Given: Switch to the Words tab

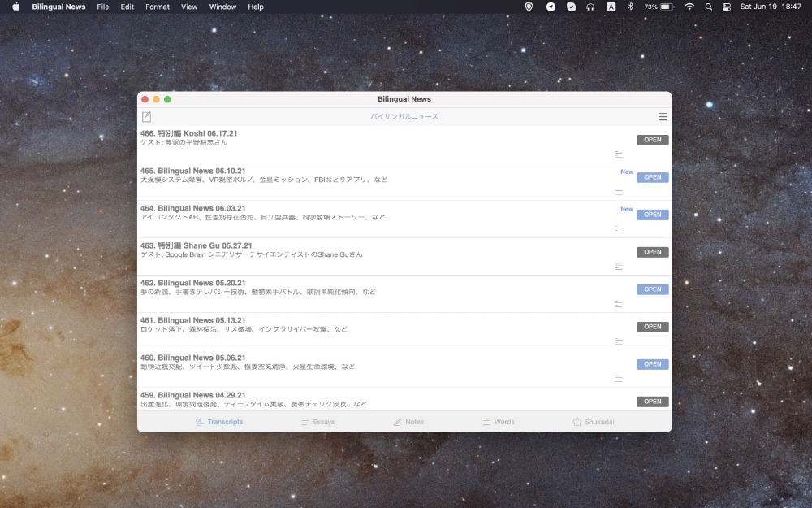Looking at the screenshot, I should point(499,422).
